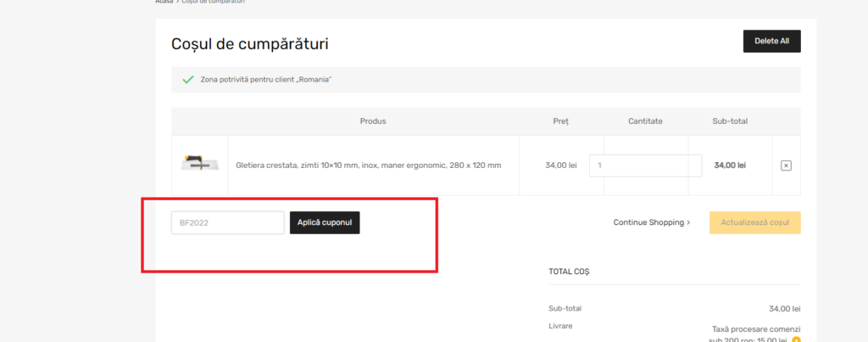The width and height of the screenshot is (868, 342).
Task: Click the Cantitate column header
Action: coord(645,121)
